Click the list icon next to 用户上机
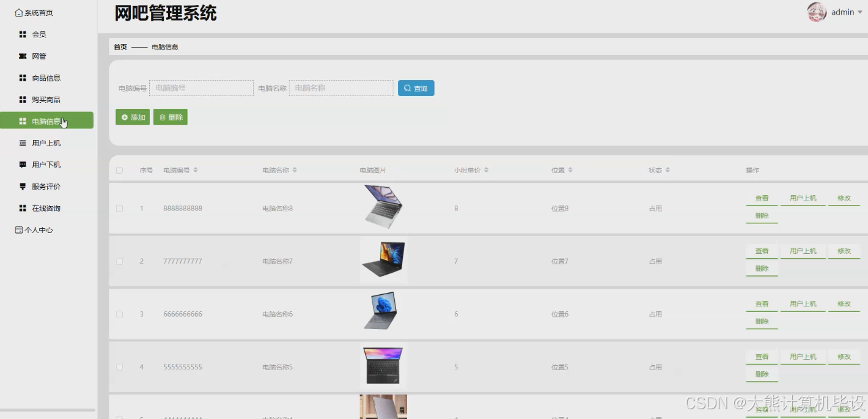Image resolution: width=868 pixels, height=419 pixels. coord(23,143)
